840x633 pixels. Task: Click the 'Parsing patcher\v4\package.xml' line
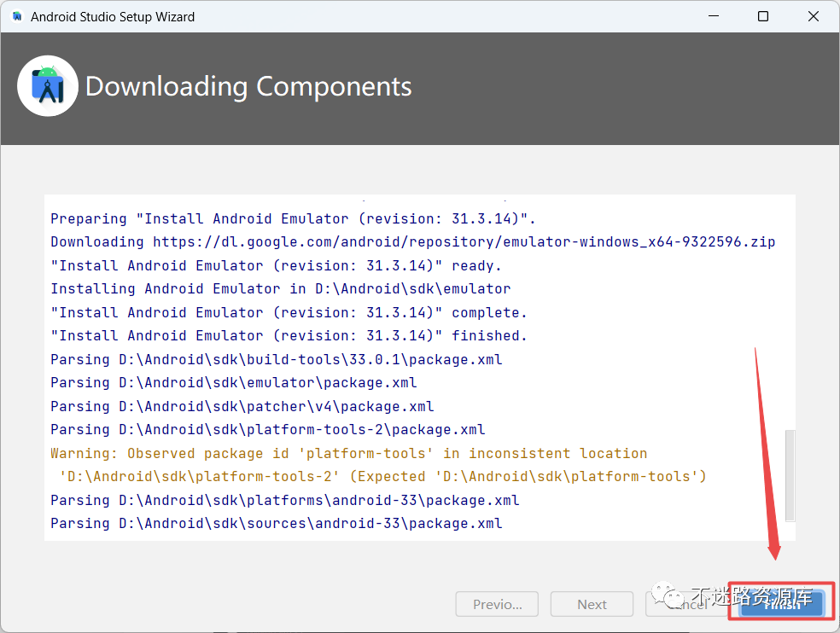(242, 406)
